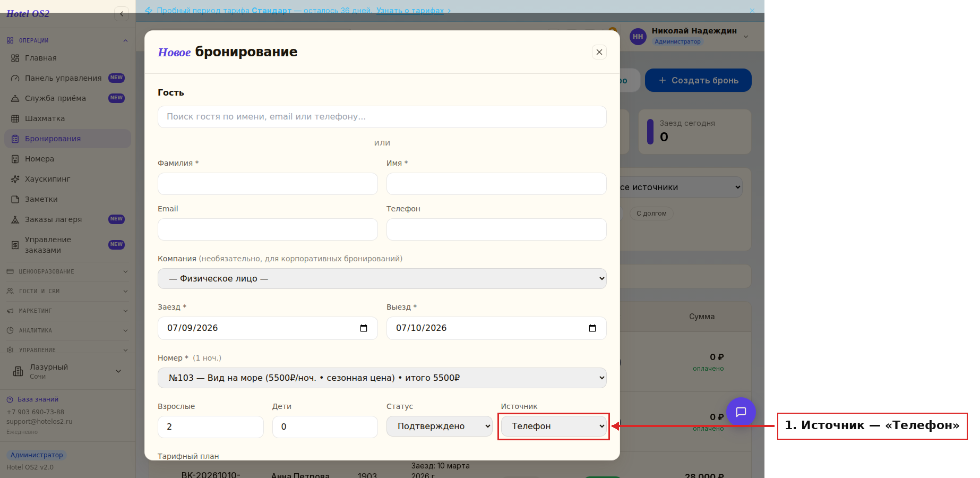Expand the Гости и CRM section
This screenshot has height=478, width=980.
pyautogui.click(x=67, y=291)
